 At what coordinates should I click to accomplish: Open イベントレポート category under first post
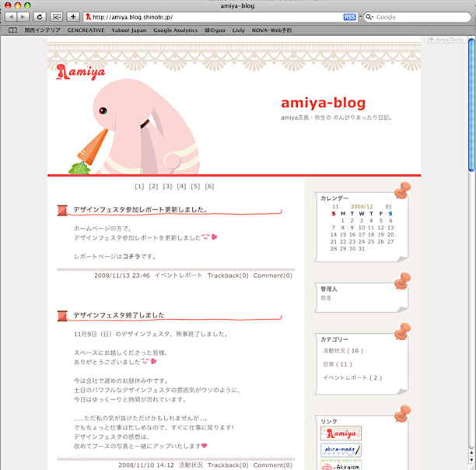point(179,275)
